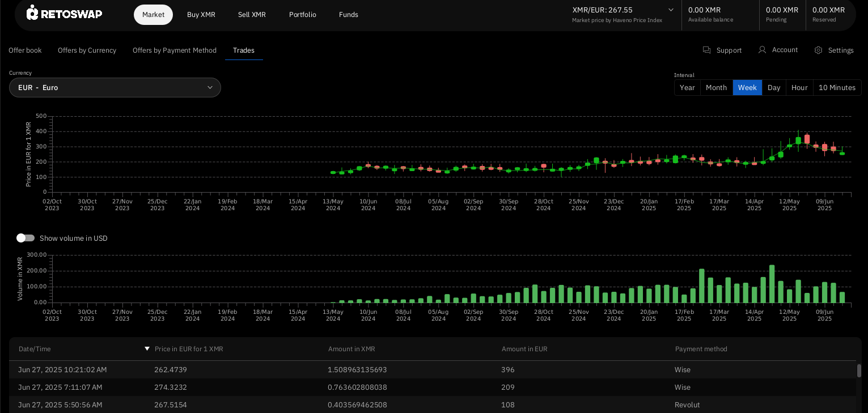Set interval to Week
The width and height of the screenshot is (868, 413).
click(747, 87)
